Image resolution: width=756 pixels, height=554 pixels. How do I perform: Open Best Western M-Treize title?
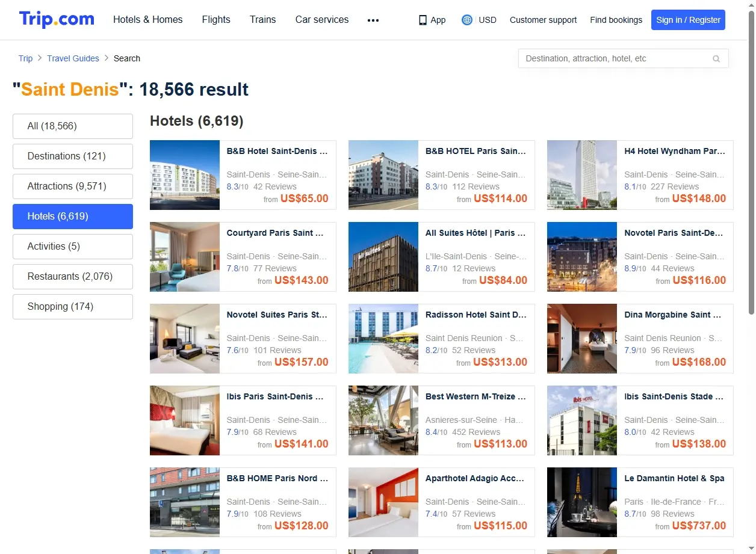(476, 397)
